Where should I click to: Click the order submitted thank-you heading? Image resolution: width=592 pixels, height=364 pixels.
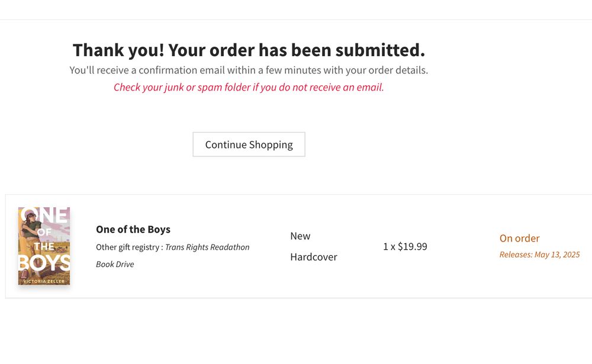249,50
